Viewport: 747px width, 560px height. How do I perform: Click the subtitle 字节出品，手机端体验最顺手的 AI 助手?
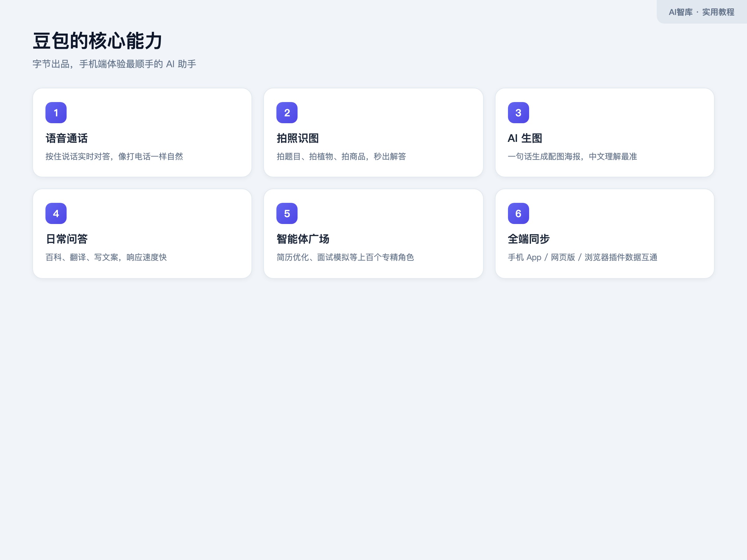114,64
